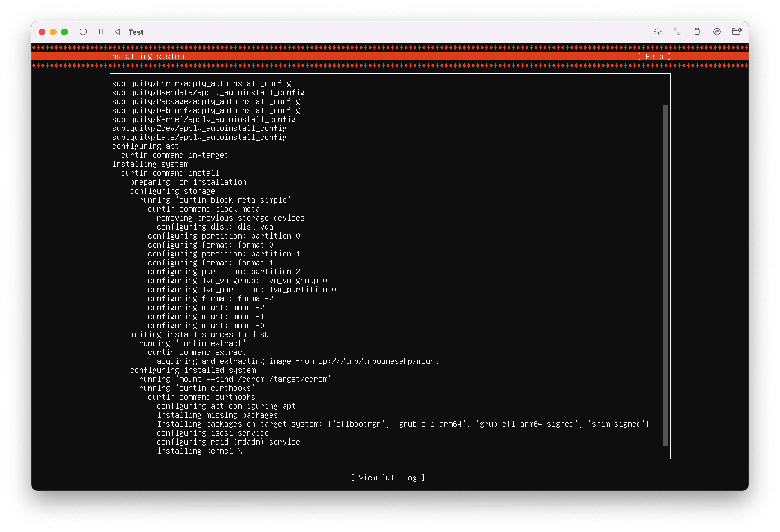The image size is (780, 532).
Task: Open the CD drive image icon
Action: click(x=717, y=32)
